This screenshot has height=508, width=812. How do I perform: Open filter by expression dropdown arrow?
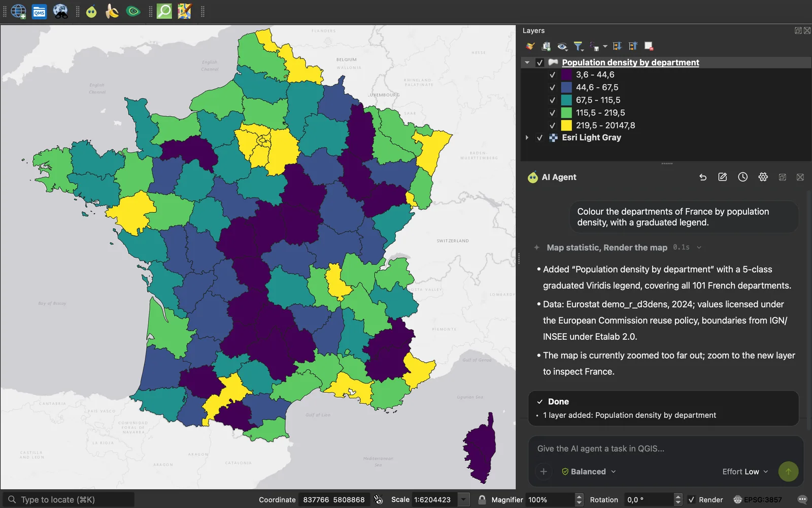click(605, 47)
